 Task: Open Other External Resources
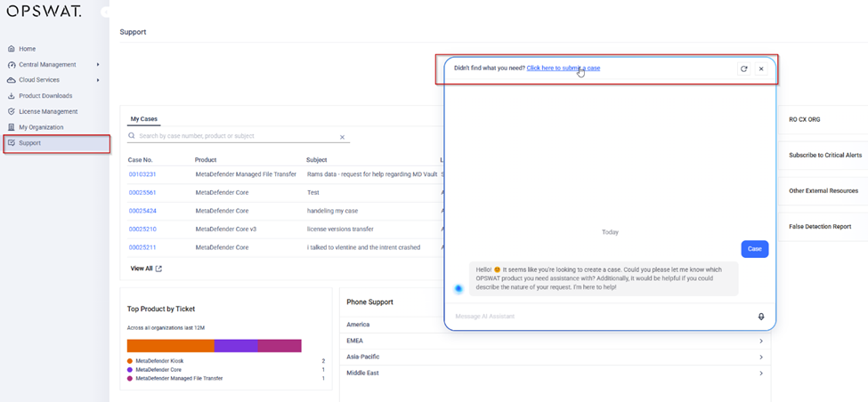(823, 190)
